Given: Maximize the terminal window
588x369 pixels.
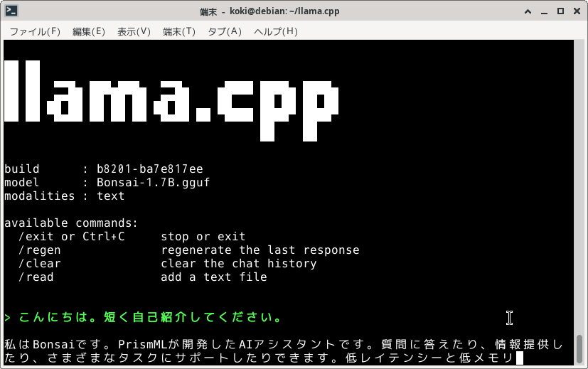Looking at the screenshot, I should click(560, 11).
